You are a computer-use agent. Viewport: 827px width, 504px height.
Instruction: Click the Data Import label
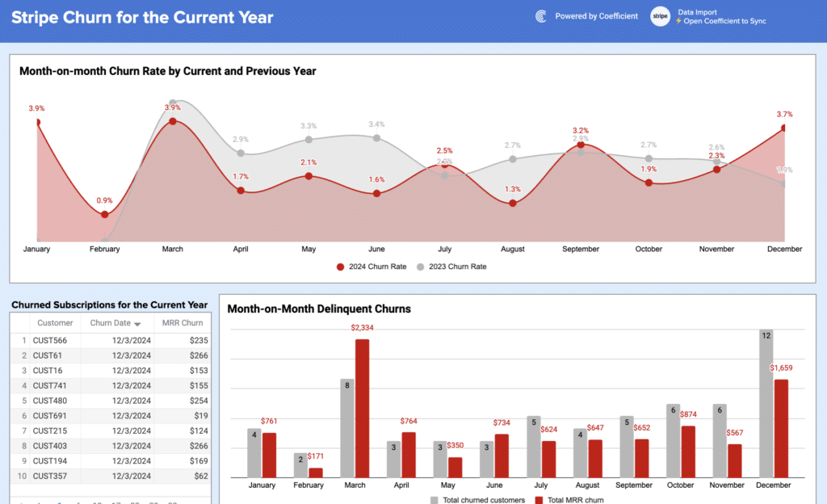(697, 12)
